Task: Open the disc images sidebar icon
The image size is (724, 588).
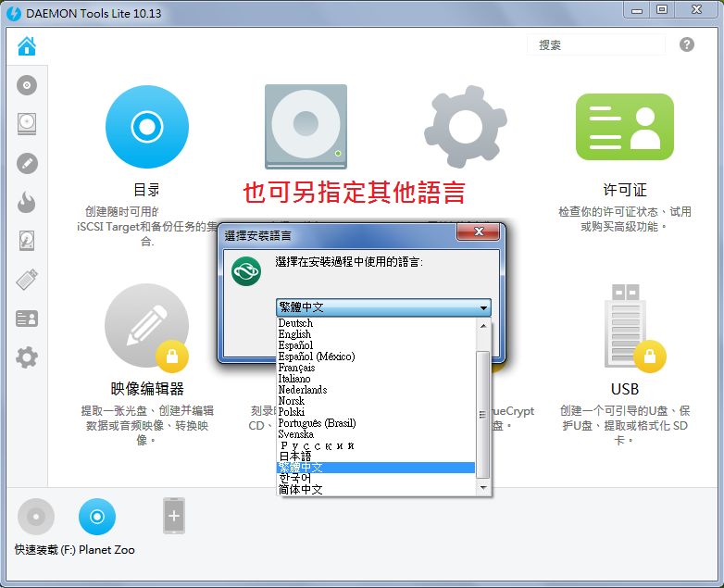Action: pos(27,85)
